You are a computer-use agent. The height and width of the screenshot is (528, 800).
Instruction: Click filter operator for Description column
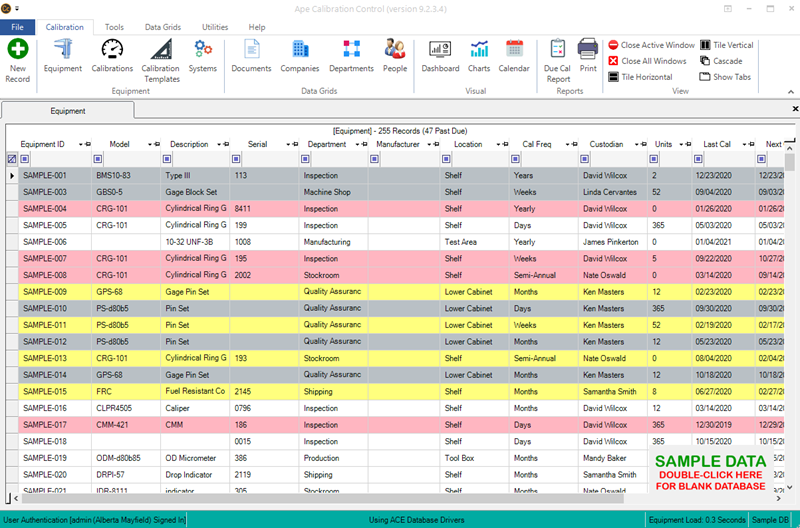tap(167, 159)
